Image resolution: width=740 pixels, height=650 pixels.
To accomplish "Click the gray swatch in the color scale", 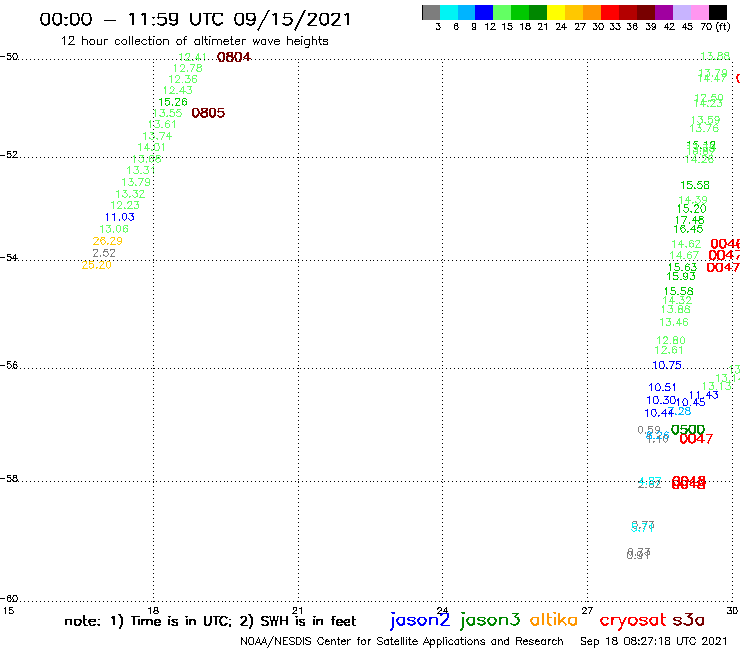I will tap(431, 12).
